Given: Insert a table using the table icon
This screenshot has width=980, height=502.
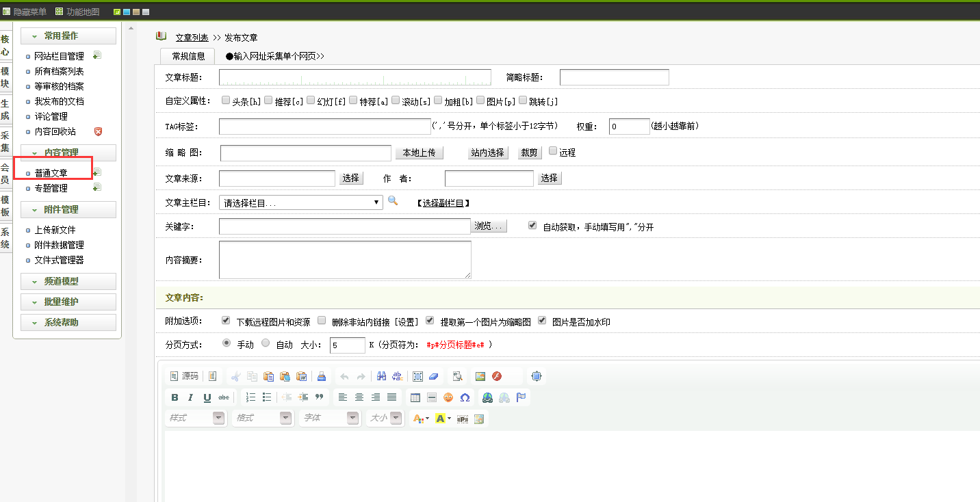Looking at the screenshot, I should tap(415, 397).
